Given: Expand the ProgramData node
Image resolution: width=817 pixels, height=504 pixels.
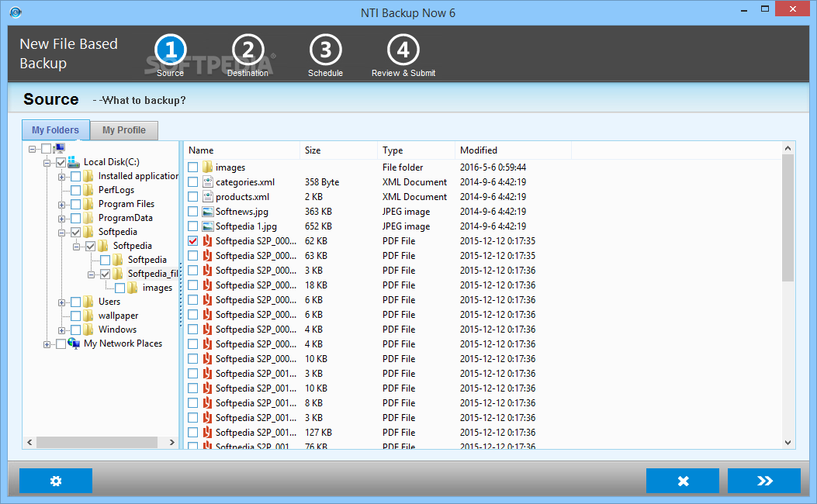Looking at the screenshot, I should [61, 219].
